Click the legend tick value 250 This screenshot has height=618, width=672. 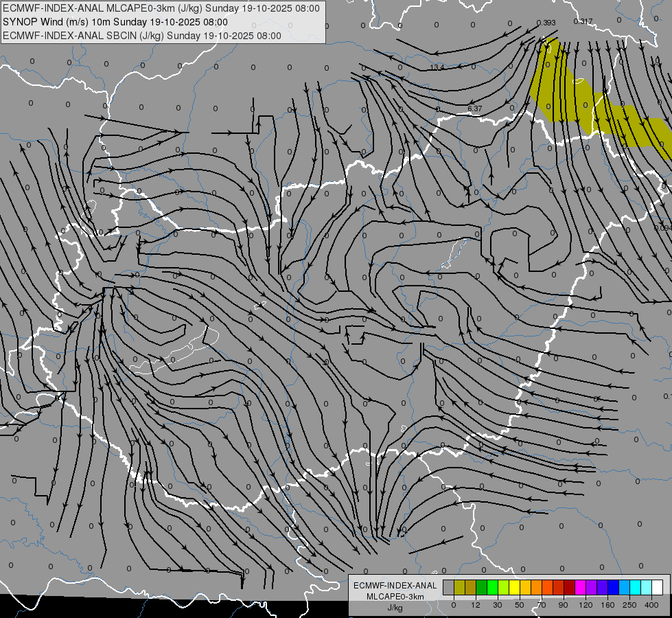point(629,605)
